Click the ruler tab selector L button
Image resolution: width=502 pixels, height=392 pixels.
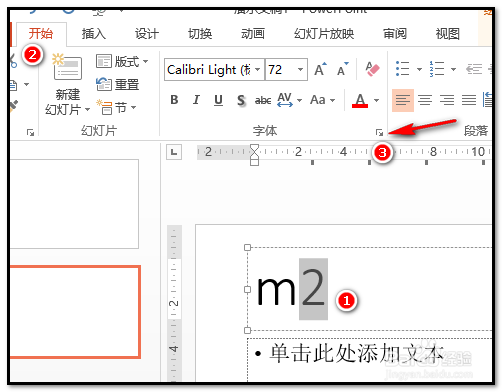point(174,152)
